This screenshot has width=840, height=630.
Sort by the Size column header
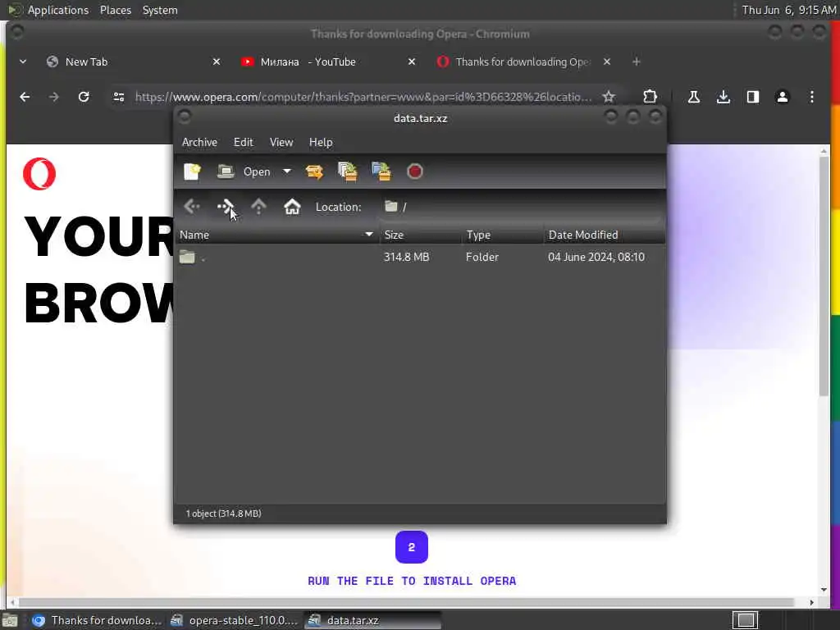coord(421,235)
